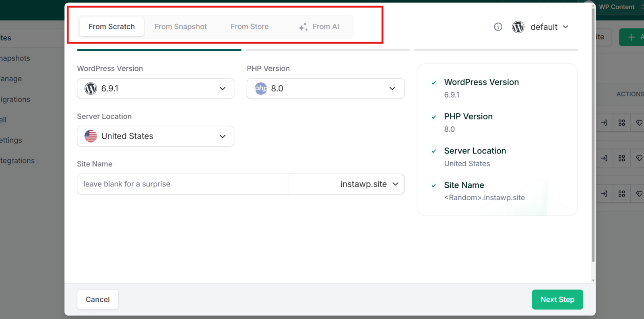
Task: Click the WordPress logo beside default
Action: pyautogui.click(x=518, y=27)
